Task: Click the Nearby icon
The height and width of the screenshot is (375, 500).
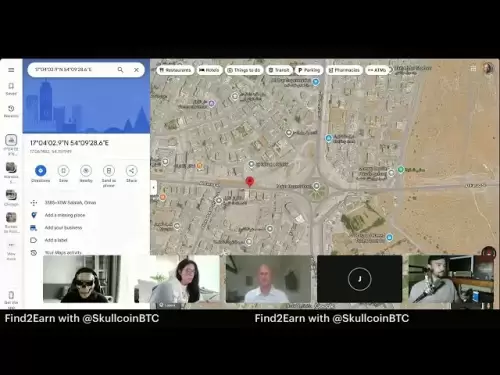Action: coord(86,171)
